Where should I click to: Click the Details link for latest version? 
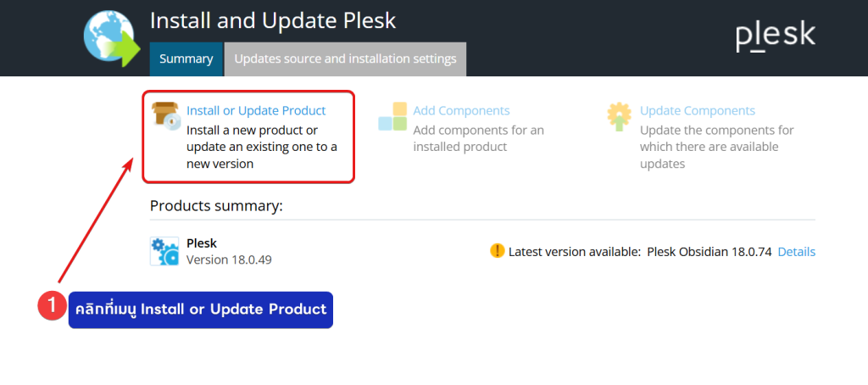pyautogui.click(x=796, y=252)
